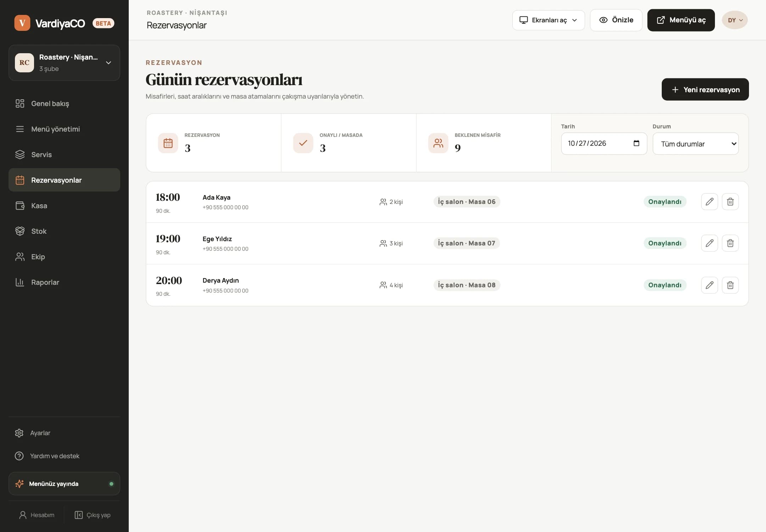Screen dimensions: 766x532
Task: Open the Ekip page
Action: tap(64, 257)
